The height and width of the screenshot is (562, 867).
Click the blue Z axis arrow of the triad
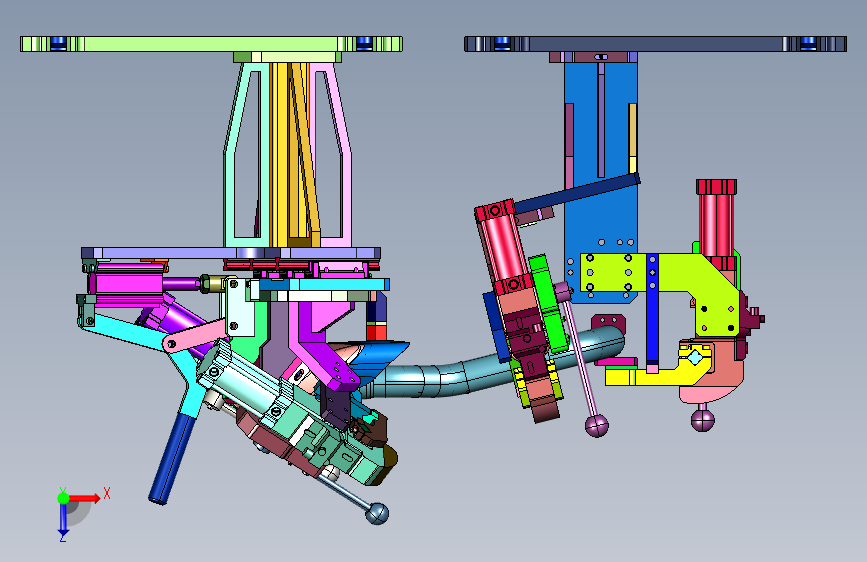tap(63, 521)
